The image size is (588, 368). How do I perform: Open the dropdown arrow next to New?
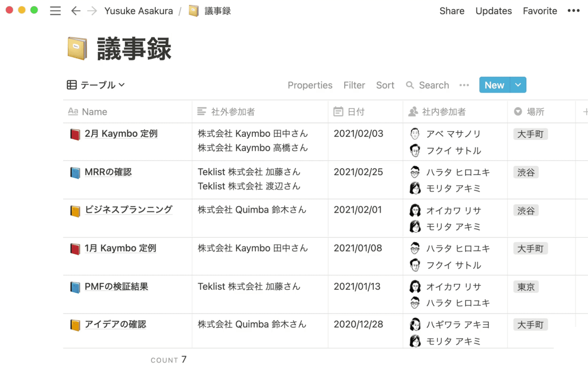pos(518,85)
